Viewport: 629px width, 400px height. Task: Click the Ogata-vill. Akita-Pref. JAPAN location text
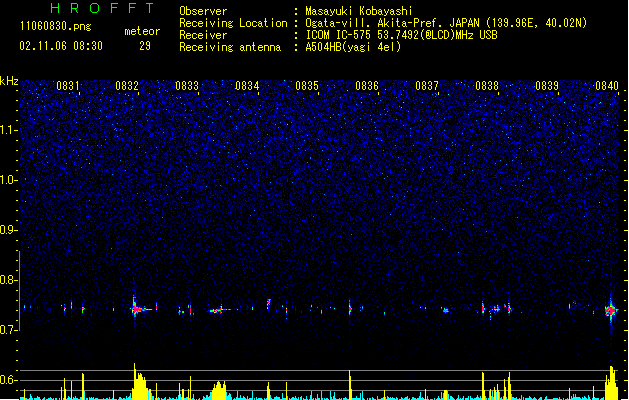click(446, 23)
